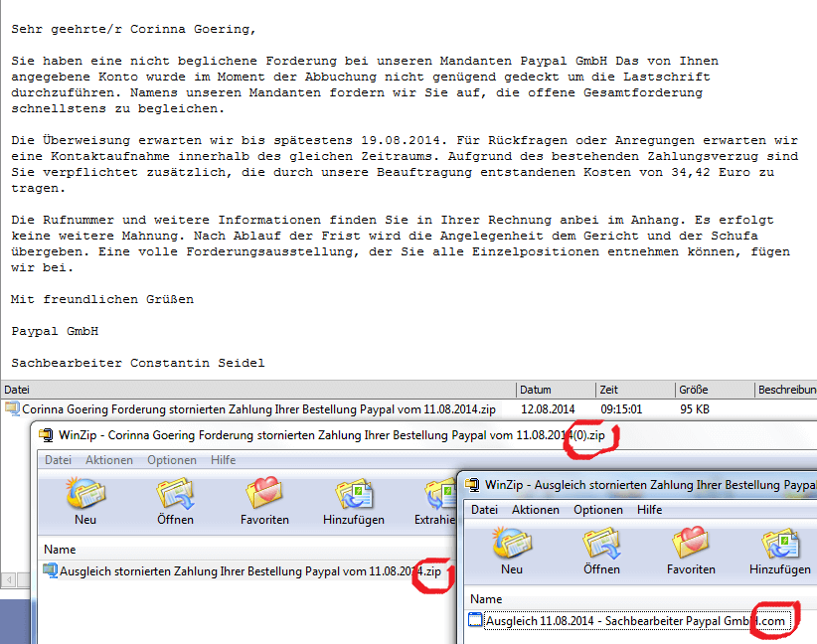Click Neu icon in front WinZip window
This screenshot has height=644, width=817.
click(x=512, y=543)
